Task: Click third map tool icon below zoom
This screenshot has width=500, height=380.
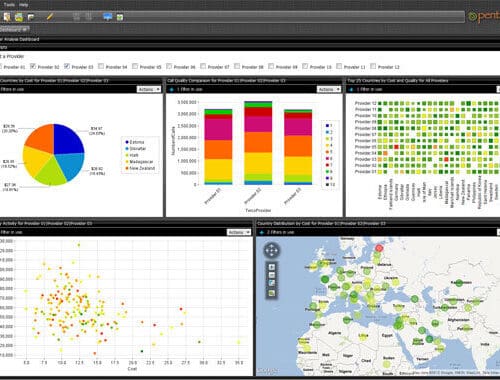Action: [272, 283]
